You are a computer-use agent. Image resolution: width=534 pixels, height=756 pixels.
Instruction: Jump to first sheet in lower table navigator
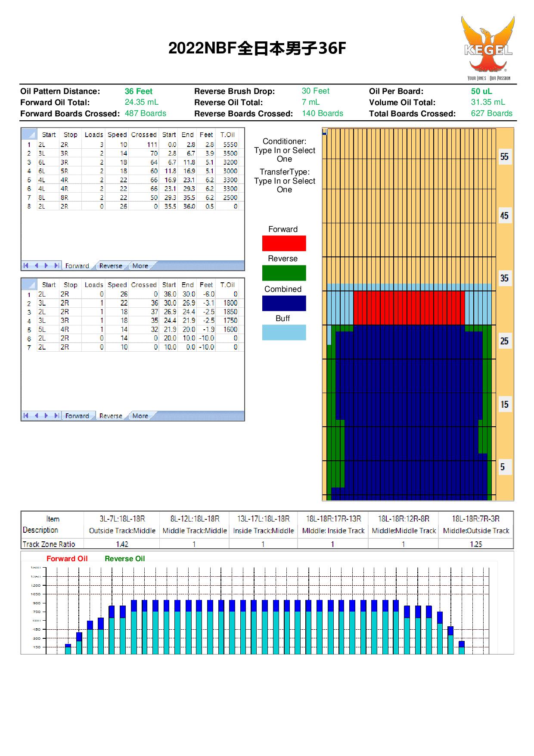[x=26, y=415]
